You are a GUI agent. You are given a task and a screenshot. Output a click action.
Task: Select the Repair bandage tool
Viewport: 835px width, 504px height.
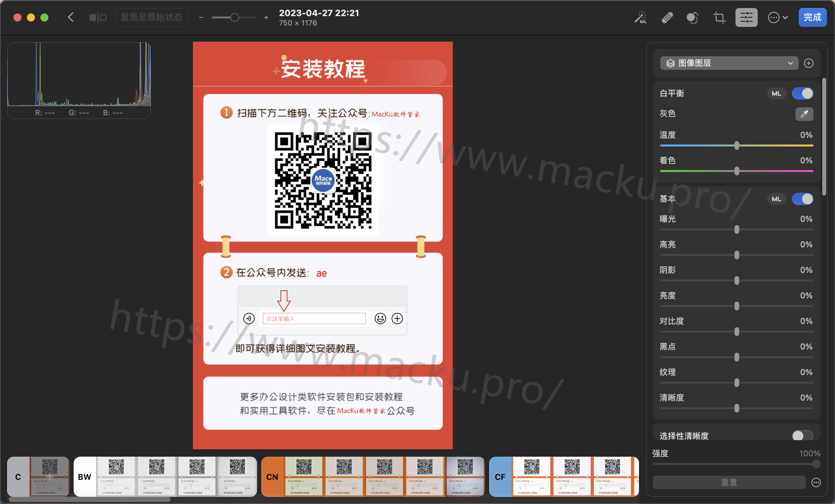(x=667, y=17)
